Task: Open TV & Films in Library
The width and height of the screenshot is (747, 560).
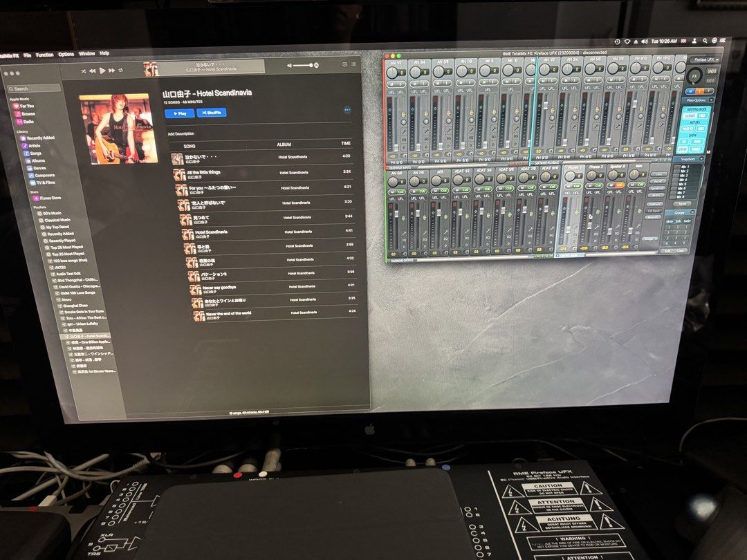Action: [42, 183]
